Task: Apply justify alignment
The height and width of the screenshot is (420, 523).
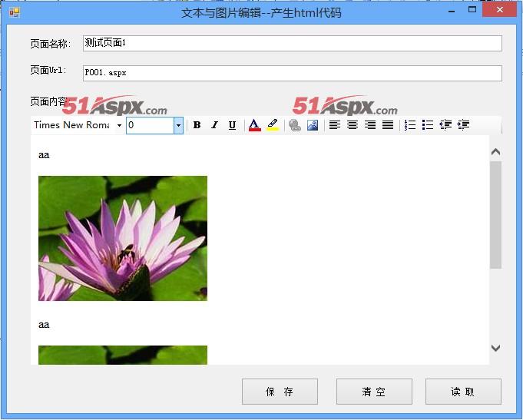Action: [x=388, y=125]
